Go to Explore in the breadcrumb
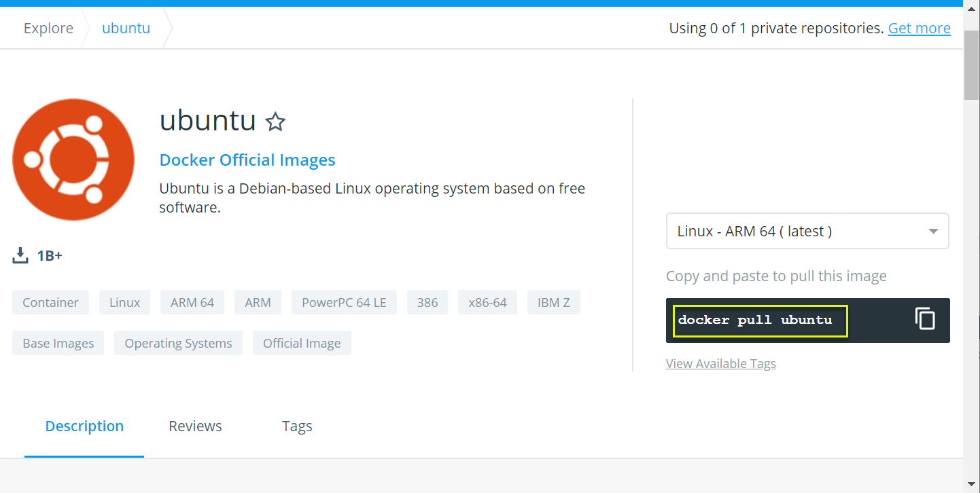This screenshot has width=980, height=493. click(x=48, y=29)
